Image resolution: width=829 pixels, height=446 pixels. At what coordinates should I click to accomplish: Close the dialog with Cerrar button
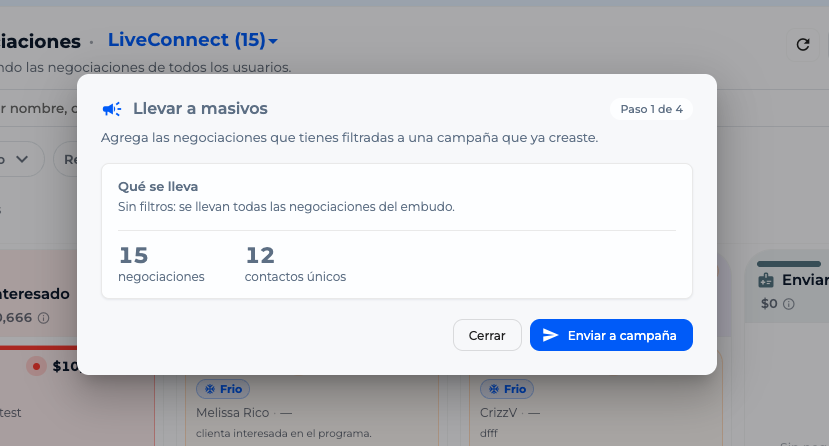pos(487,335)
